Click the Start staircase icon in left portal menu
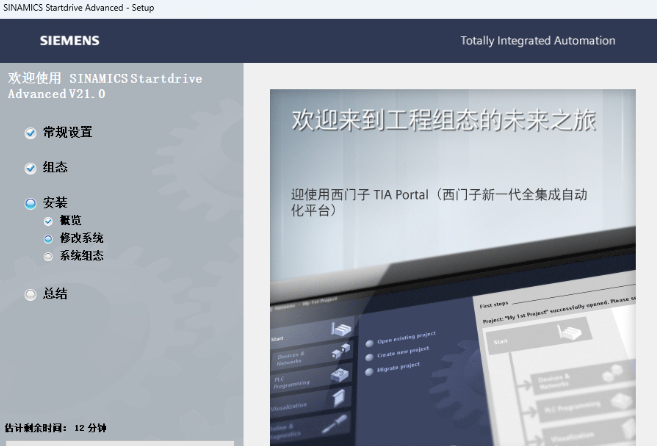The width and height of the screenshot is (657, 446). pyautogui.click(x=342, y=329)
